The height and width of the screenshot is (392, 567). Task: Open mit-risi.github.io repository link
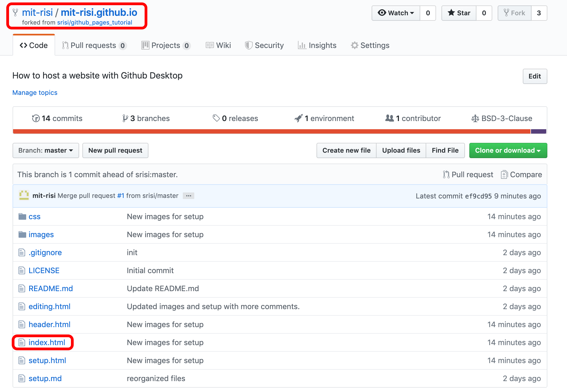(99, 13)
